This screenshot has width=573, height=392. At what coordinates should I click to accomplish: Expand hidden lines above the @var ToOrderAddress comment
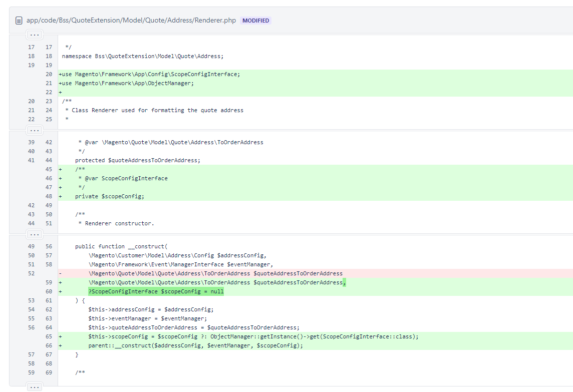click(x=35, y=130)
